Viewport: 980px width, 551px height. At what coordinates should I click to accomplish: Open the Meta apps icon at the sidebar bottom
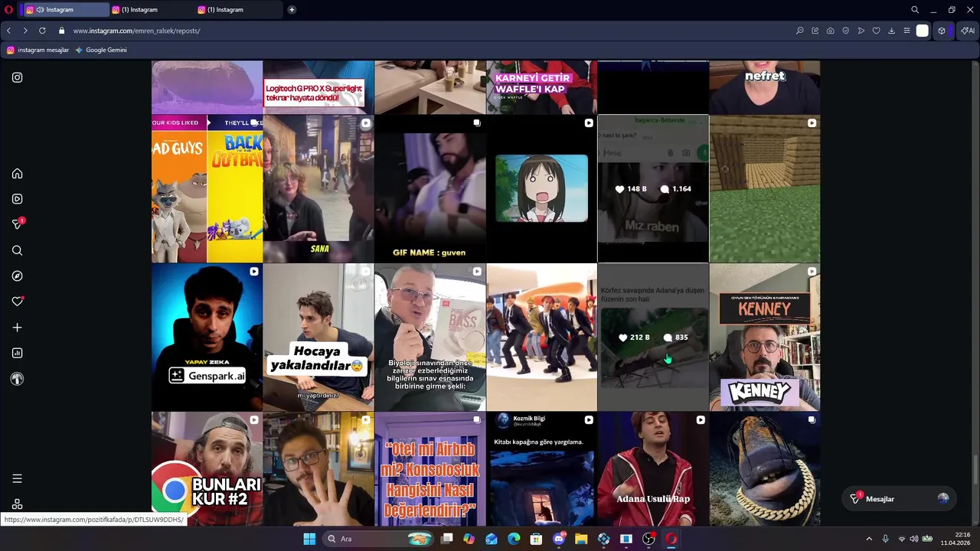point(17,504)
